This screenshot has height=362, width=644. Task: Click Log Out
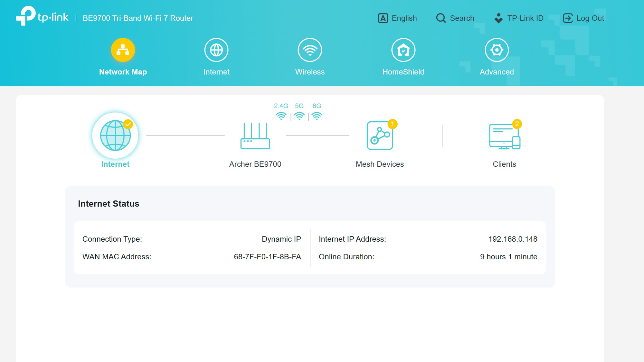583,18
